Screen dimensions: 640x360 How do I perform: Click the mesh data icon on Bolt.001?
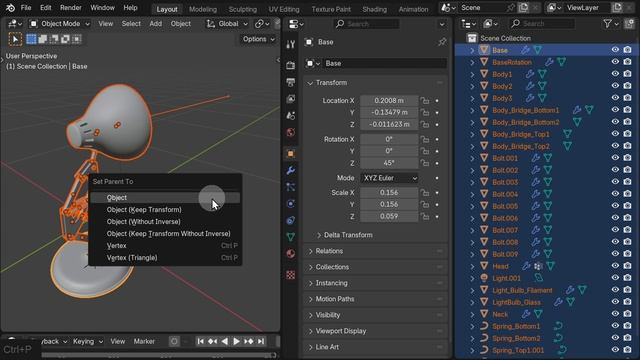(548, 158)
